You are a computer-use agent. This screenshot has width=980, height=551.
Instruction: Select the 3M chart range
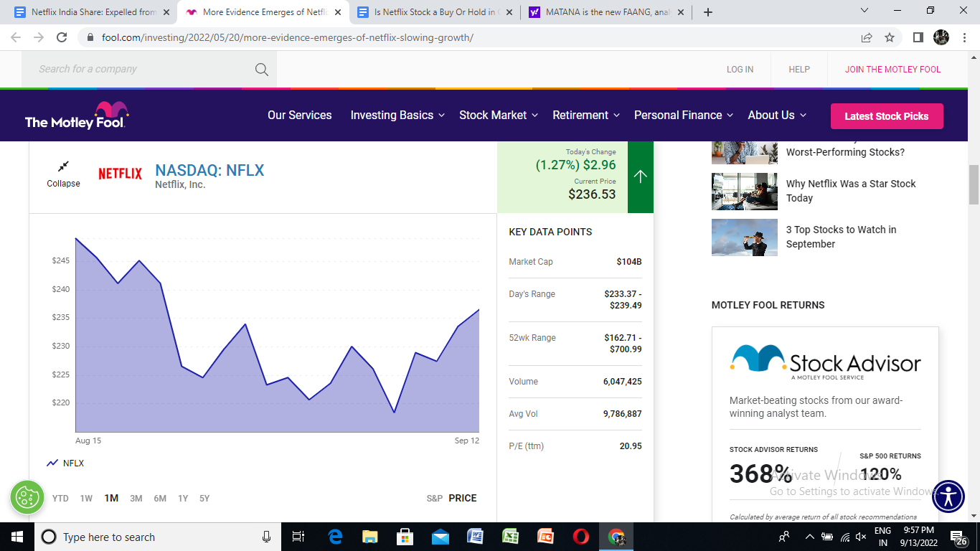(x=136, y=499)
